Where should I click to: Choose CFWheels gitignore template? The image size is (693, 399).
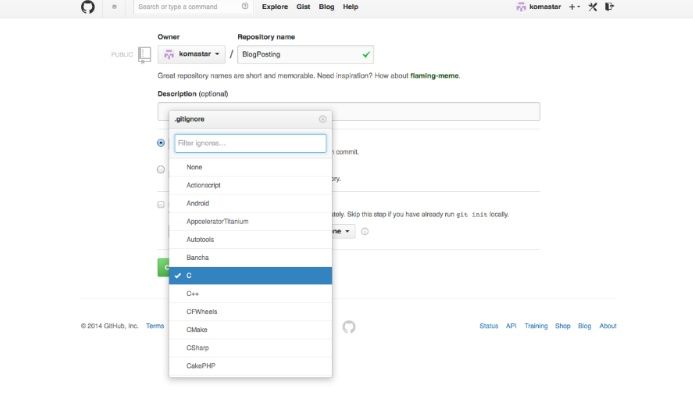click(x=250, y=312)
